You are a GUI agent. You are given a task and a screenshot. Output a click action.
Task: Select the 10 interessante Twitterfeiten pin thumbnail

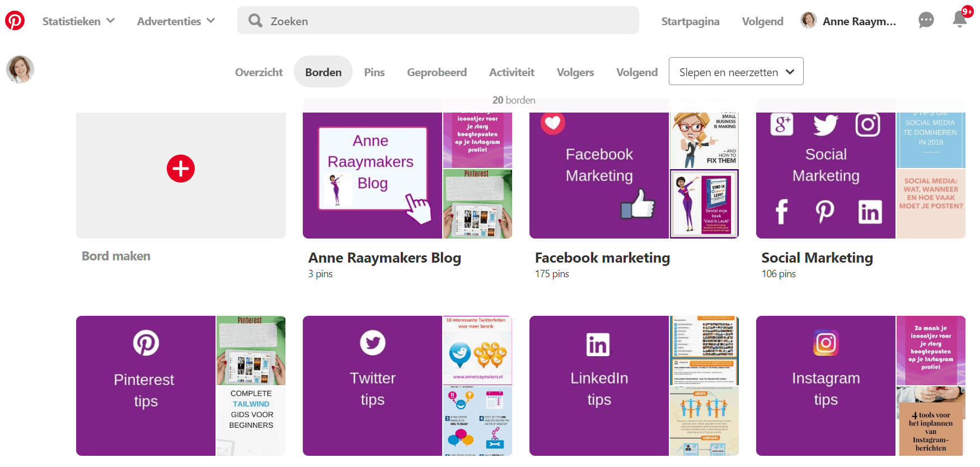click(x=477, y=350)
